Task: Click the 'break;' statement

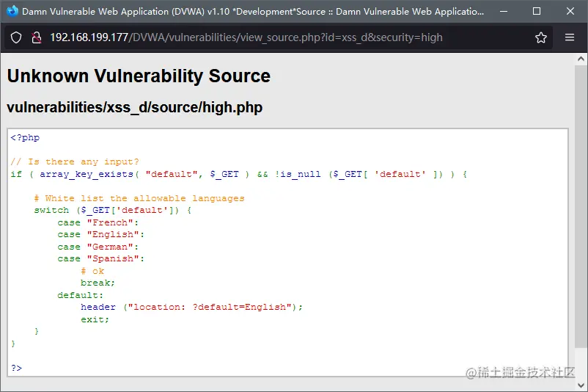Action: pyautogui.click(x=98, y=283)
